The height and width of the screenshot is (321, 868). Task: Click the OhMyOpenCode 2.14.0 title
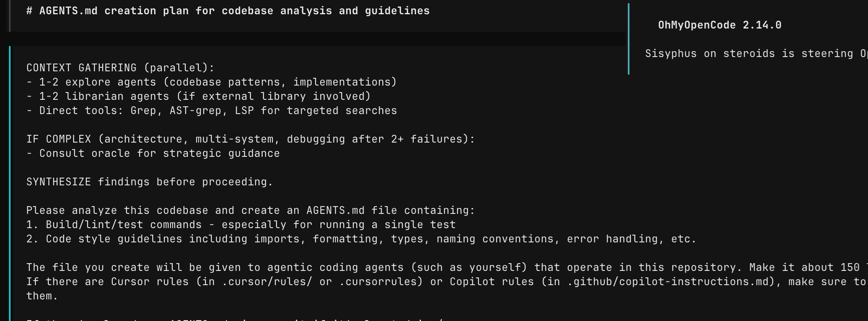[x=719, y=25]
